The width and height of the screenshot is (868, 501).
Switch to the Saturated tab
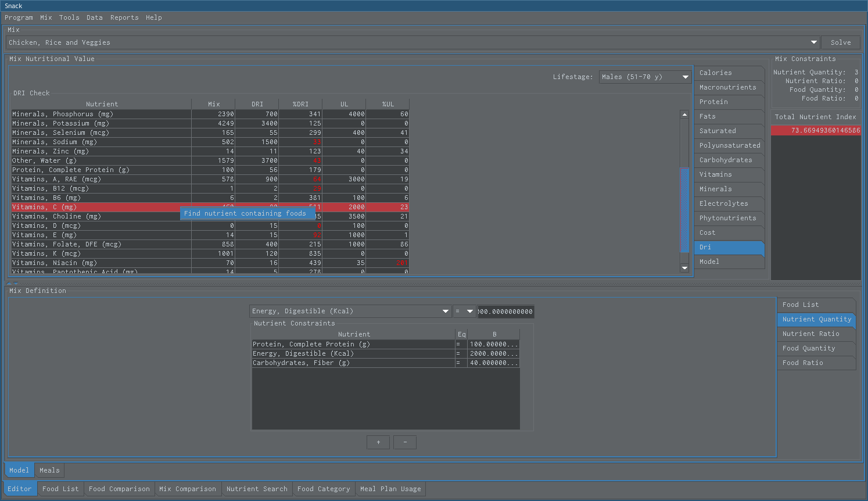tap(729, 131)
